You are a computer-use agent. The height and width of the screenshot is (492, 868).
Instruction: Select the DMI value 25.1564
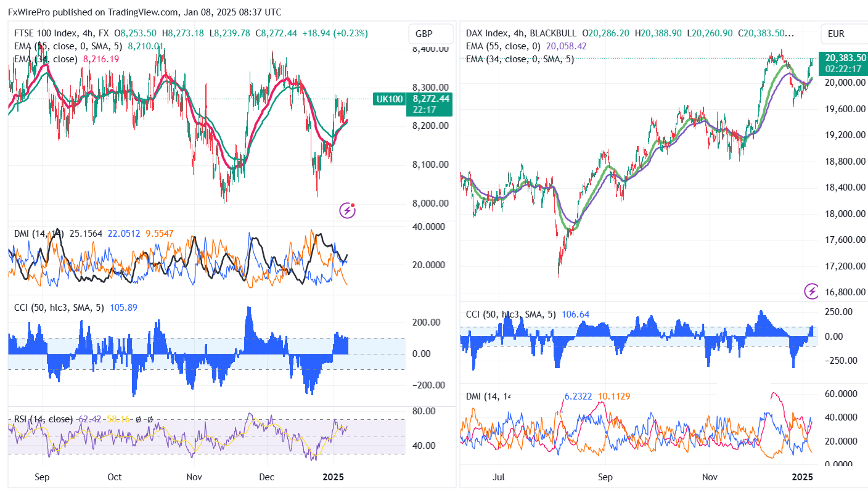86,233
